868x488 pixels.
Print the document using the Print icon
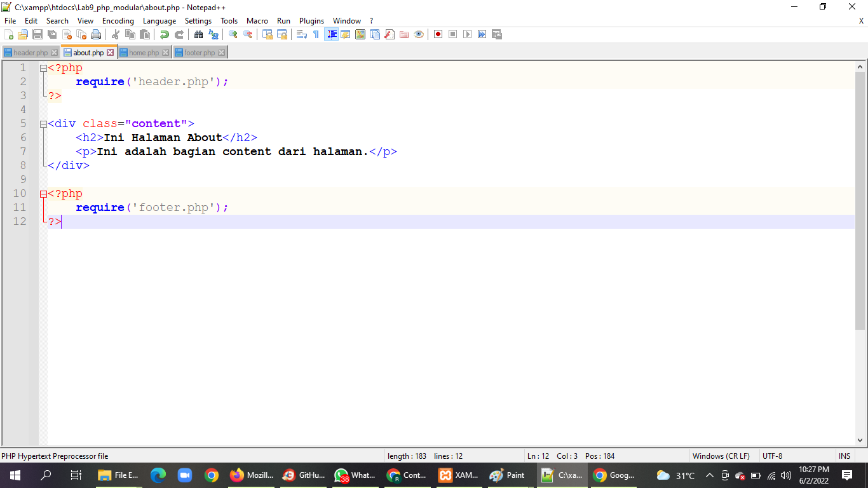click(96, 34)
